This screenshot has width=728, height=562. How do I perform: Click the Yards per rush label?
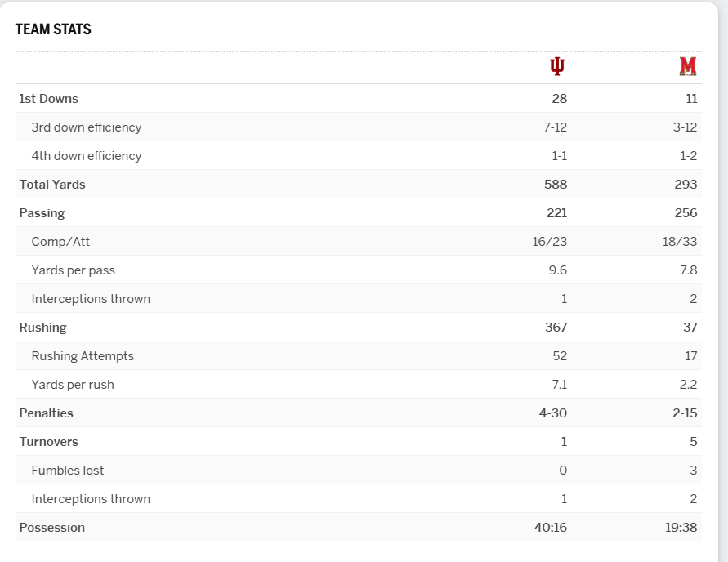[x=73, y=385]
